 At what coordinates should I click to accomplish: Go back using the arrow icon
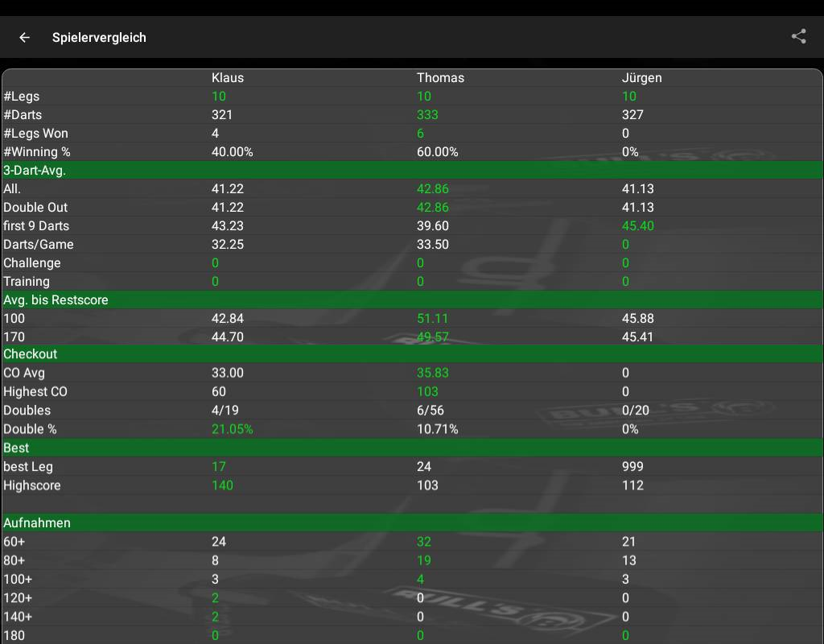25,37
